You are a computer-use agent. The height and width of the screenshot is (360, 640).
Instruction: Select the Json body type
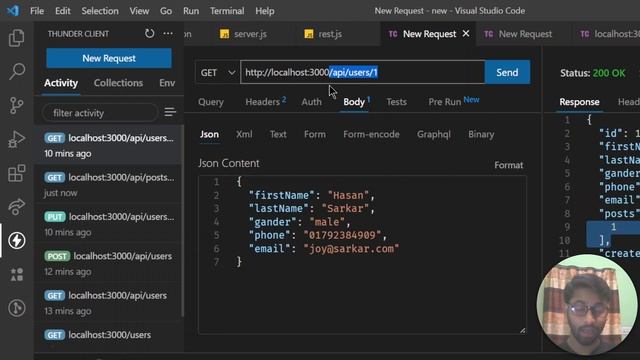[209, 134]
